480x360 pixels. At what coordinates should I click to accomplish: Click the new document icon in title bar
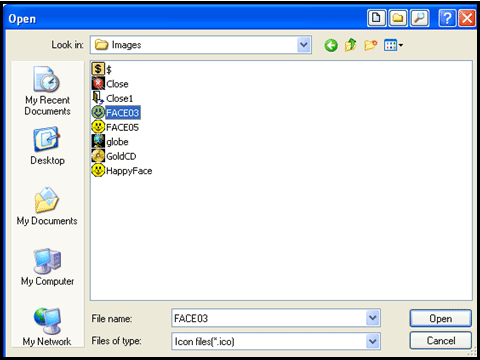377,18
